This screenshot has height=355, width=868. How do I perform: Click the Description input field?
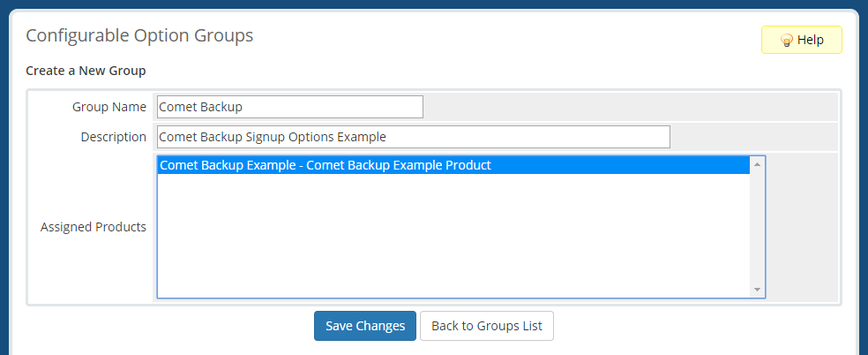414,137
